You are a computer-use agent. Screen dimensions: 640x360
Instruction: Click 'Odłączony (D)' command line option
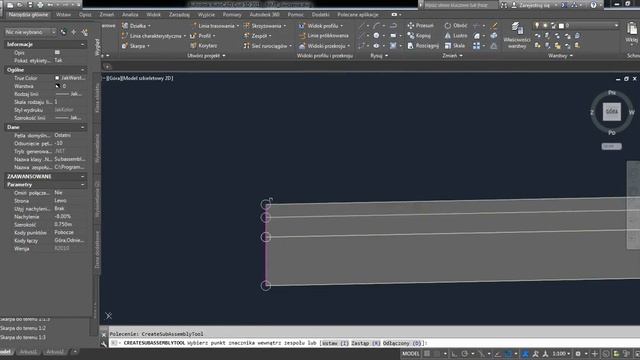point(402,343)
